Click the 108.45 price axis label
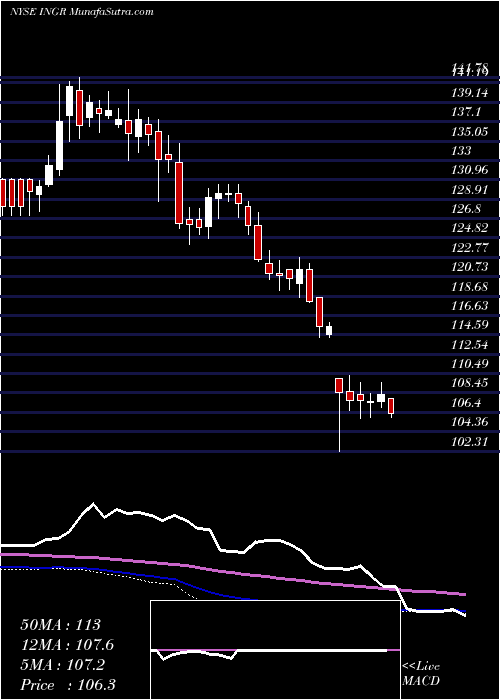Viewport: 500px width, 700px height. (x=469, y=383)
